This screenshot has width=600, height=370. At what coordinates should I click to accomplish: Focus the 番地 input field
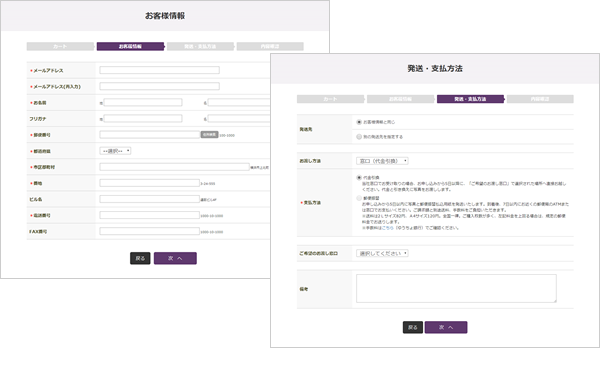pos(150,183)
